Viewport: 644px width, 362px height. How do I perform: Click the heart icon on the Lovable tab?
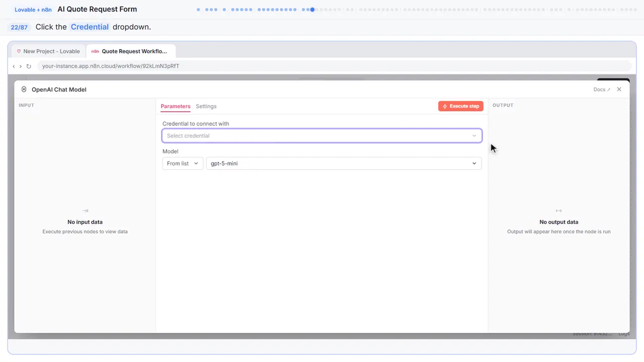(x=19, y=51)
